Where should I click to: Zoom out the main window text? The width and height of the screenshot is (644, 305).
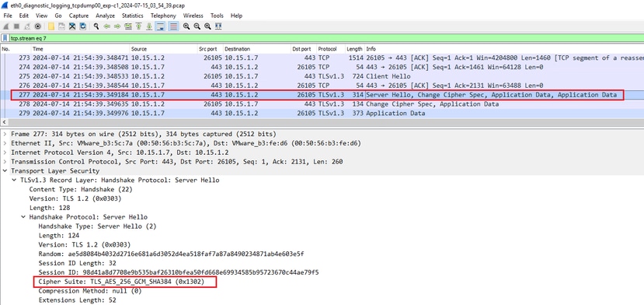point(197,26)
